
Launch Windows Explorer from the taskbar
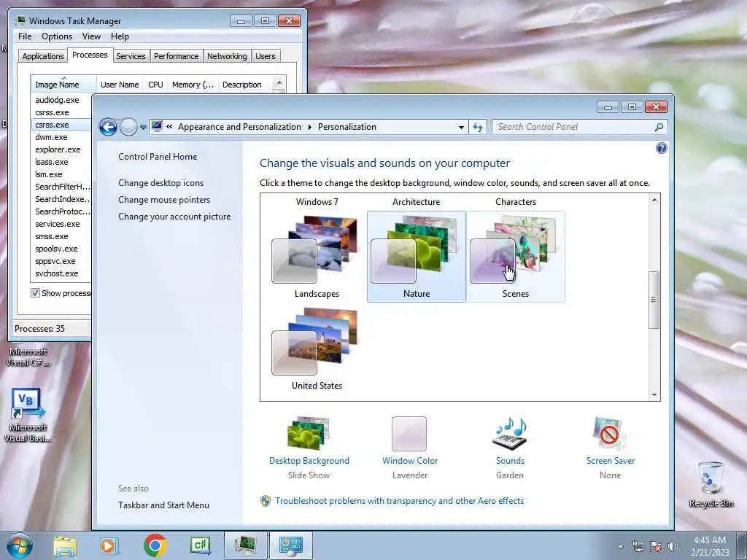click(x=65, y=545)
